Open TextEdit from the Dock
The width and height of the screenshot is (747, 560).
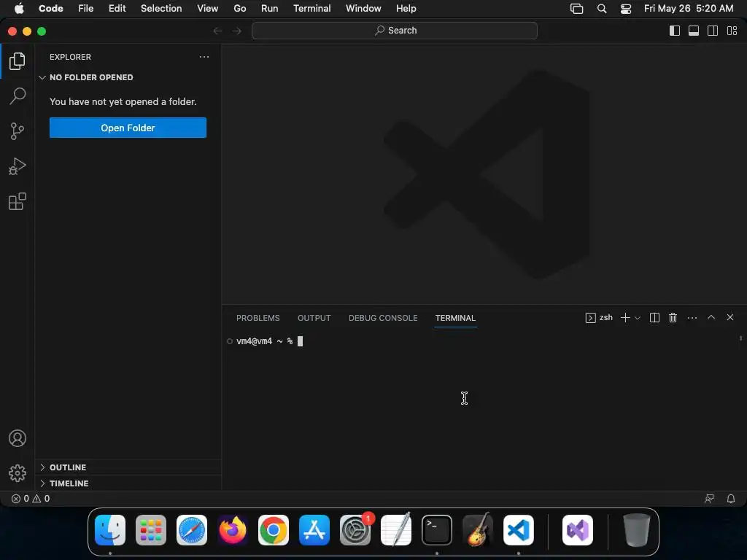coord(396,530)
